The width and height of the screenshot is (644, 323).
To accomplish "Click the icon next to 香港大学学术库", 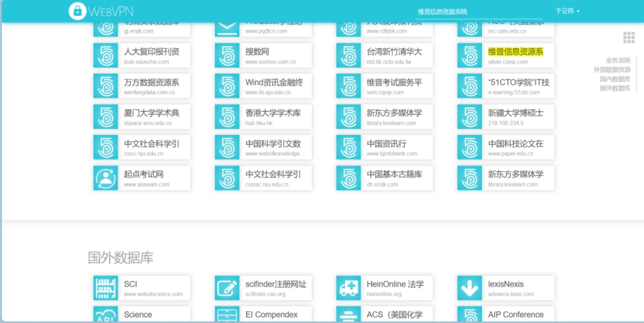I will click(x=227, y=116).
